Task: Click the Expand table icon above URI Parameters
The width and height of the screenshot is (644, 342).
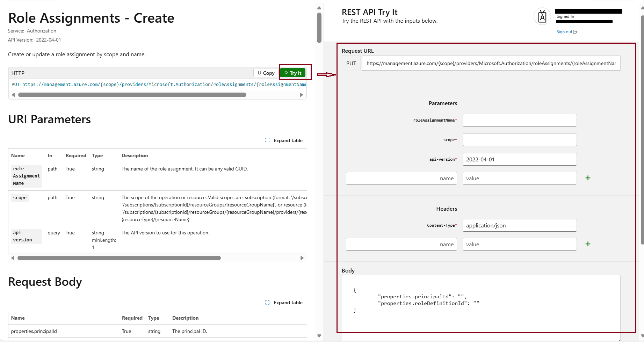Action: 267,140
